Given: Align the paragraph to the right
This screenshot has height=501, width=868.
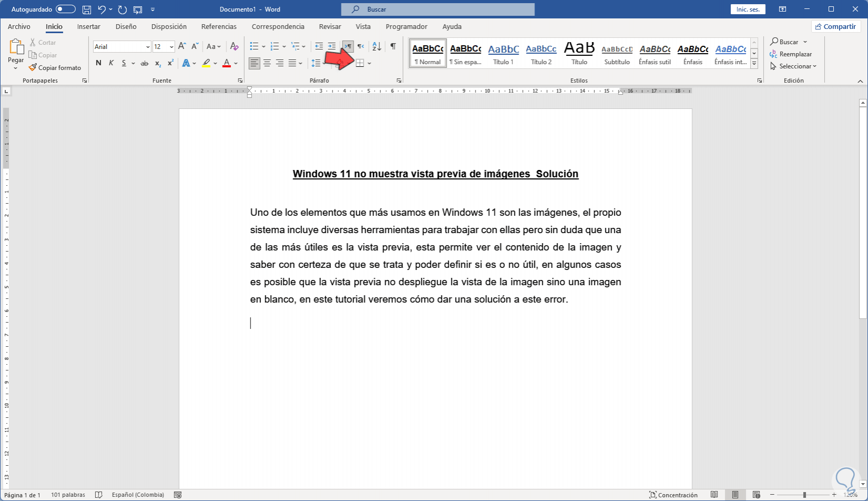Looking at the screenshot, I should coord(280,63).
